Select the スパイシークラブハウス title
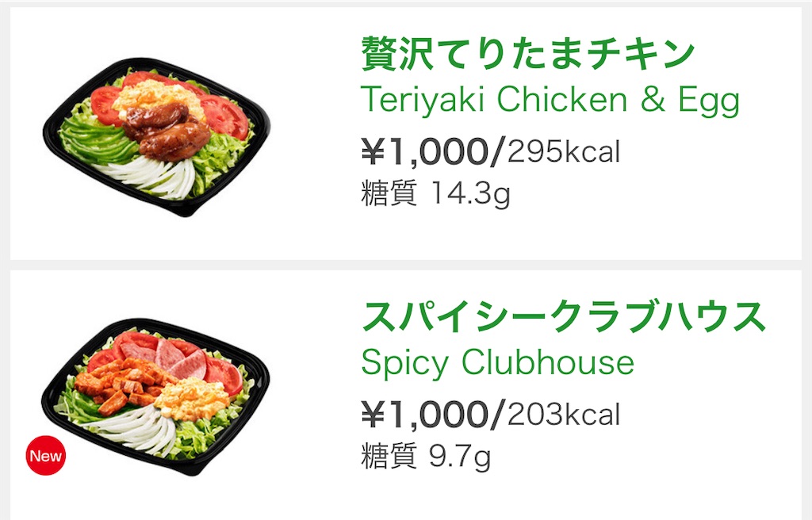 [x=564, y=316]
